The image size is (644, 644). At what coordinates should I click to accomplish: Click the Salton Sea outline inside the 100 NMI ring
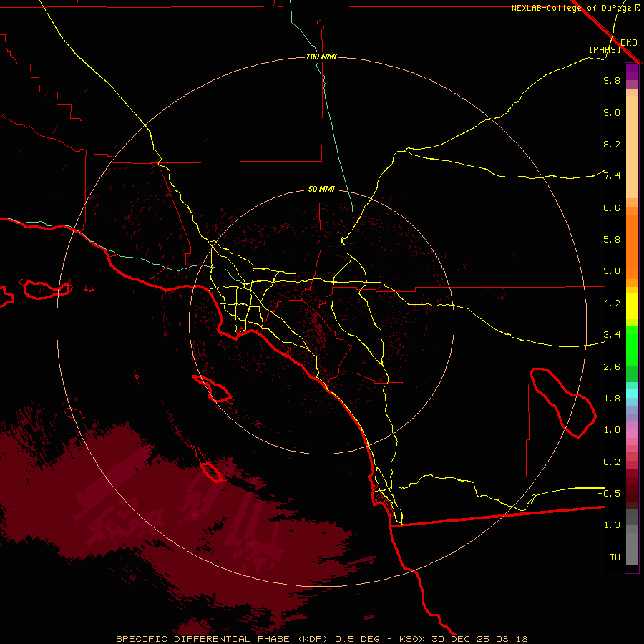tap(562, 402)
